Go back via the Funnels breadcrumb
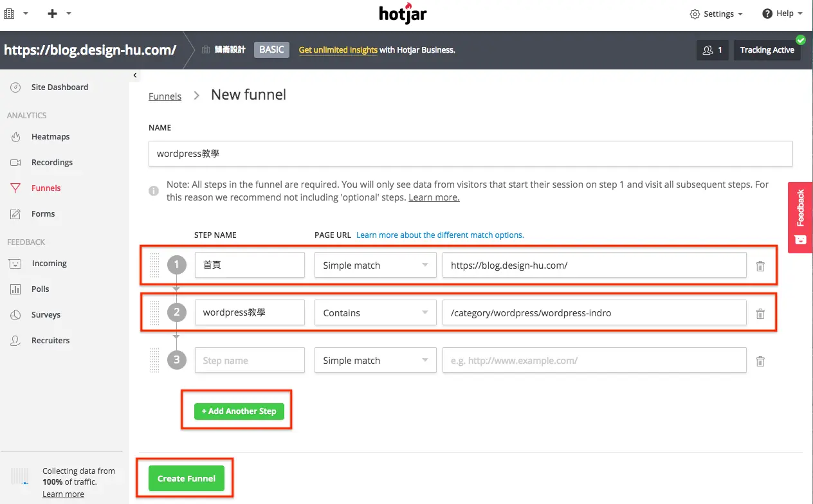The height and width of the screenshot is (504, 813). [x=165, y=96]
